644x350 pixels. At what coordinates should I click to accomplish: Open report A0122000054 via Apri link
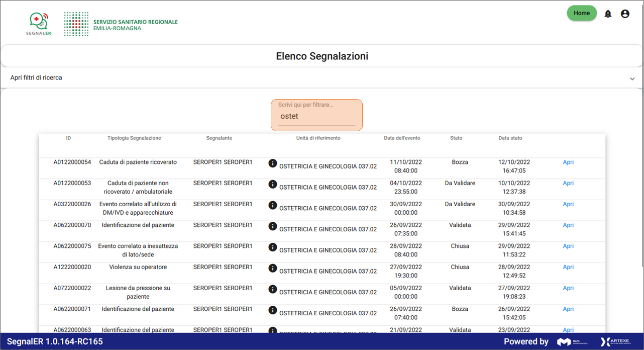pos(568,162)
